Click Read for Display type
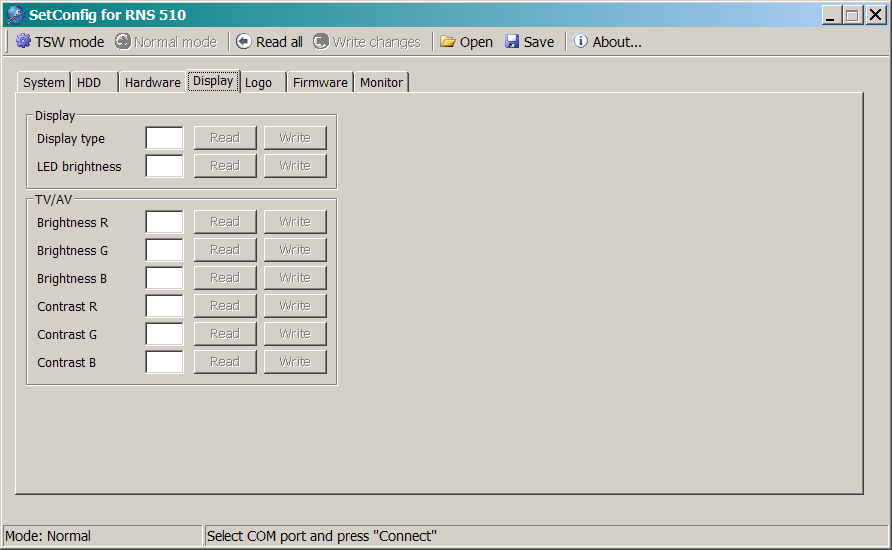This screenshot has width=892, height=550. click(225, 138)
